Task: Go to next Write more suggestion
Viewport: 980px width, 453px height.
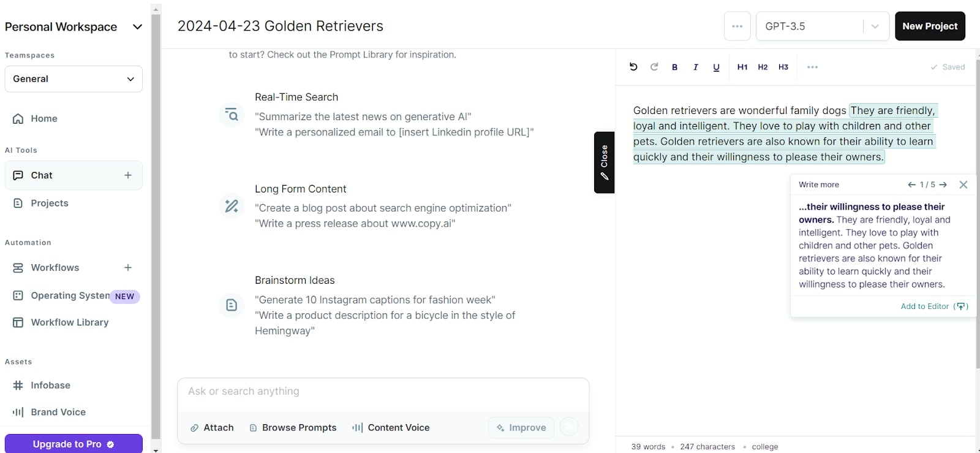Action: tap(943, 185)
